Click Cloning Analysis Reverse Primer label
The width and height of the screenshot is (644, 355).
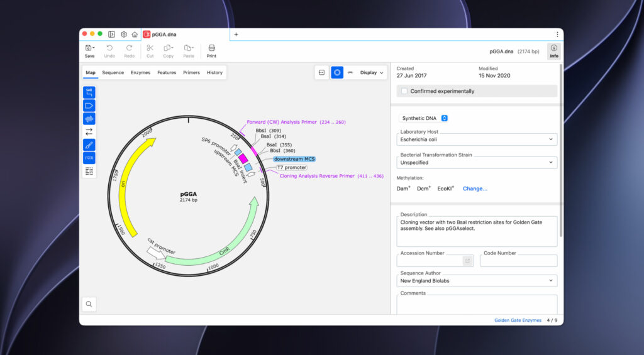[331, 176]
